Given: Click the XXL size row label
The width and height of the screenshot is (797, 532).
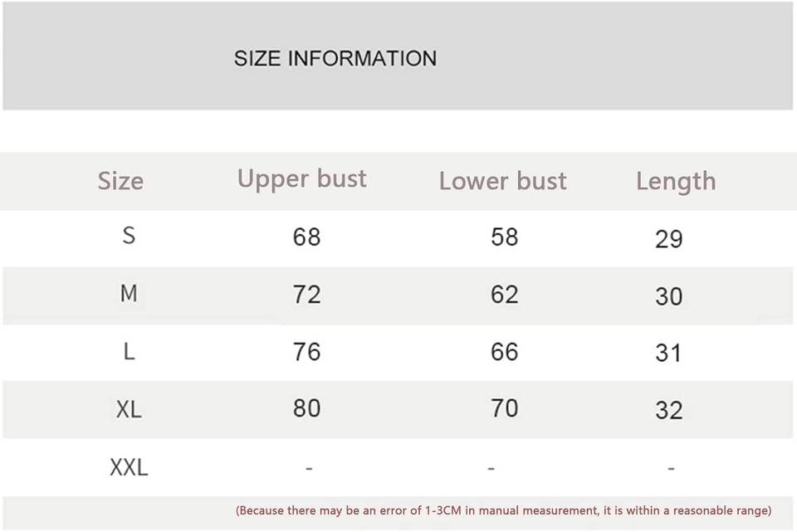Looking at the screenshot, I should click(x=129, y=467).
